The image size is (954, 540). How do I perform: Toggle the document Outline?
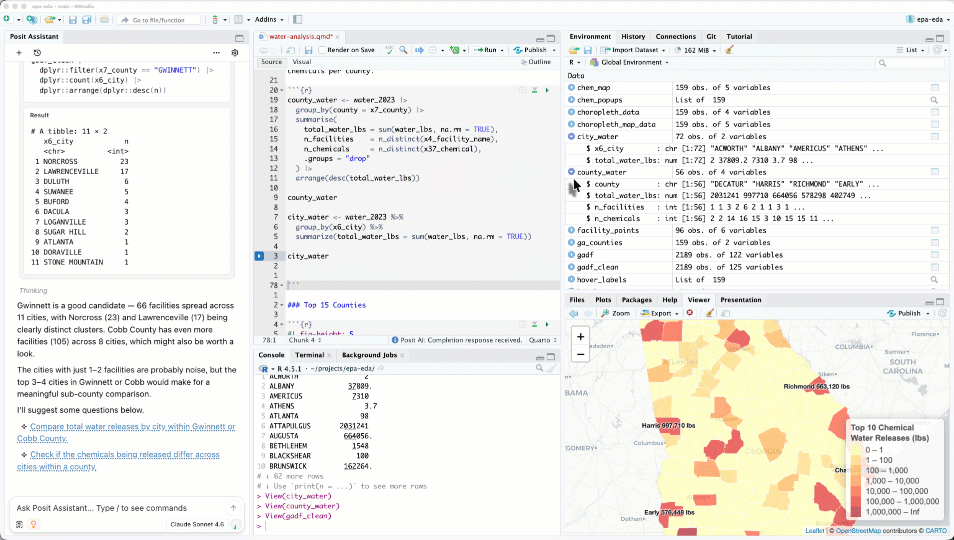pos(536,61)
